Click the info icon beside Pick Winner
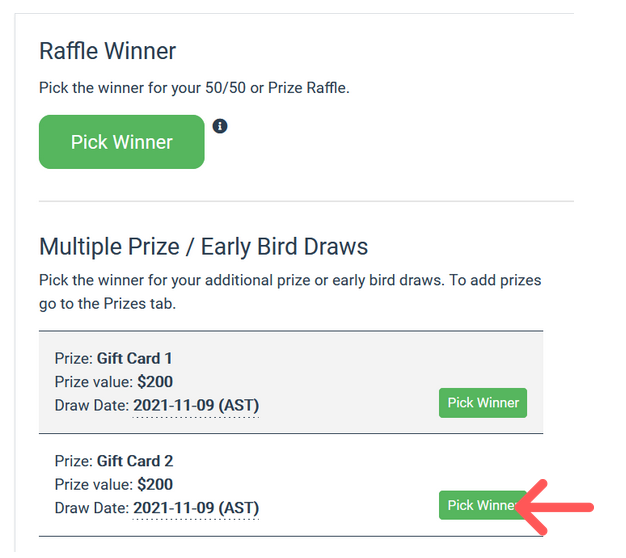The image size is (626, 558). 220,126
